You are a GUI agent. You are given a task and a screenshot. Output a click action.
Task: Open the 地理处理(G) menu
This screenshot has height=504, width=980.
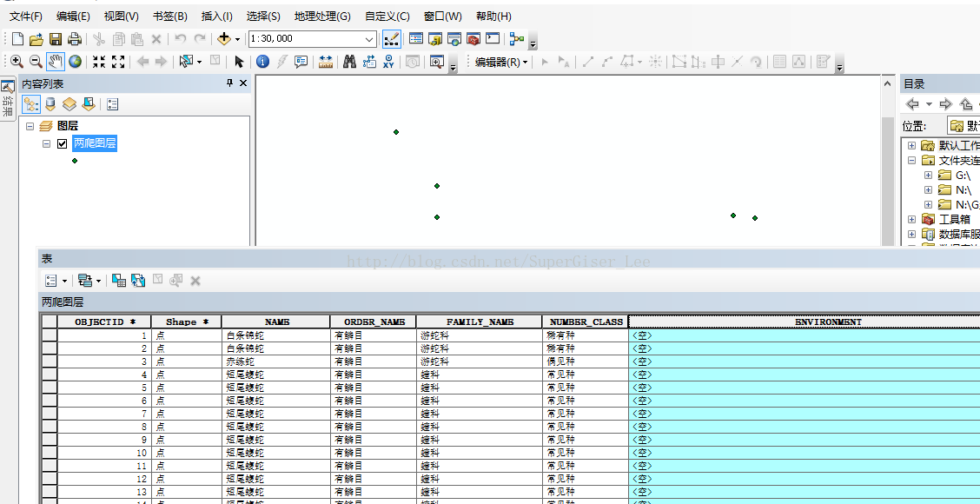tap(322, 17)
